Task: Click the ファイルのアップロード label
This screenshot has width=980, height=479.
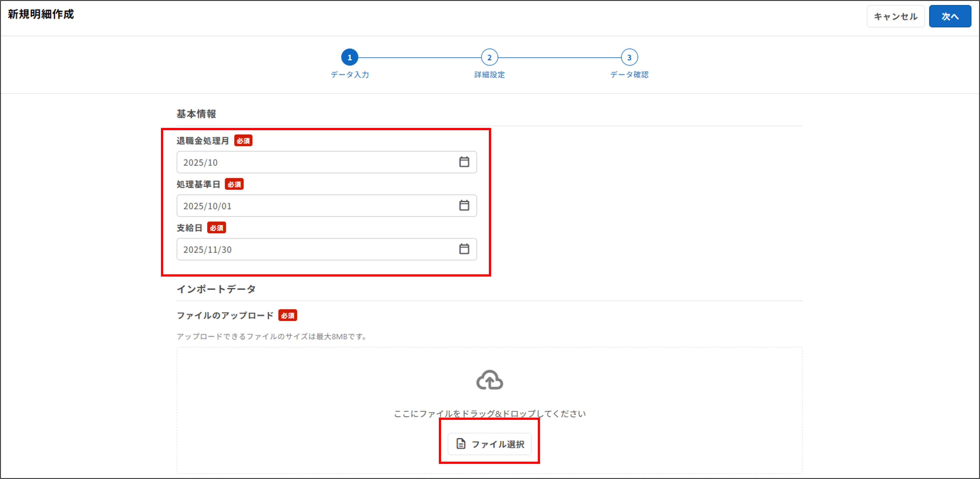Action: point(225,316)
